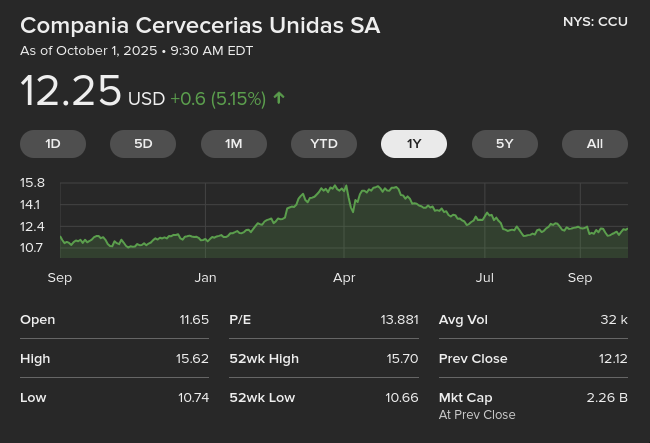The image size is (650, 443).
Task: Click the green up-arrow price change icon
Action: tap(279, 98)
